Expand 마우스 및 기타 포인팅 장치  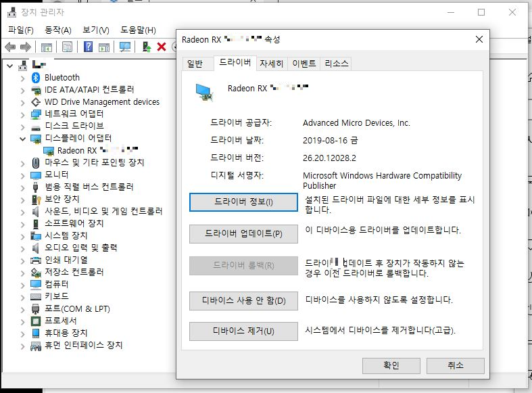[22, 164]
